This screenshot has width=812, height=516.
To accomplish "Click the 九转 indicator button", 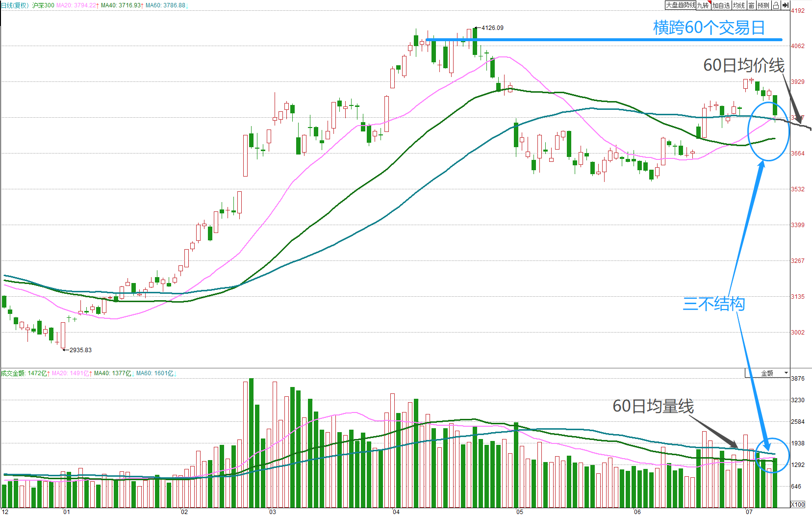I will pos(703,5).
